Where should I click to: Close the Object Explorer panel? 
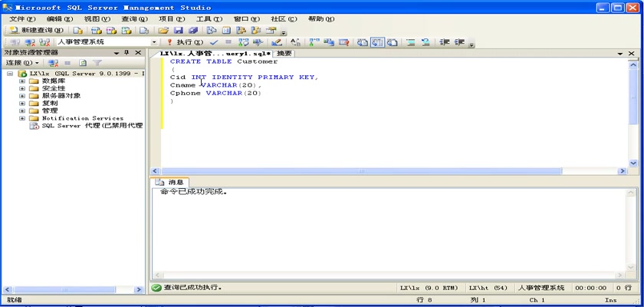click(139, 53)
